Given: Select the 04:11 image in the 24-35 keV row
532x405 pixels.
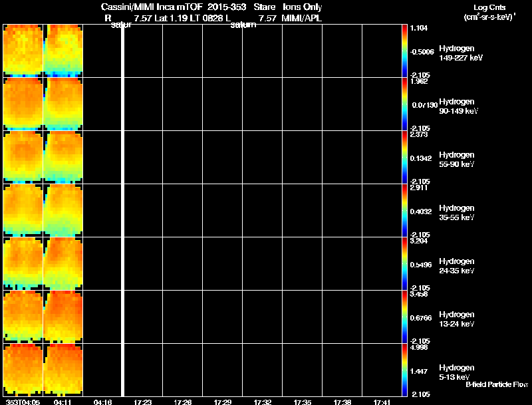Looking at the screenshot, I should [x=63, y=264].
